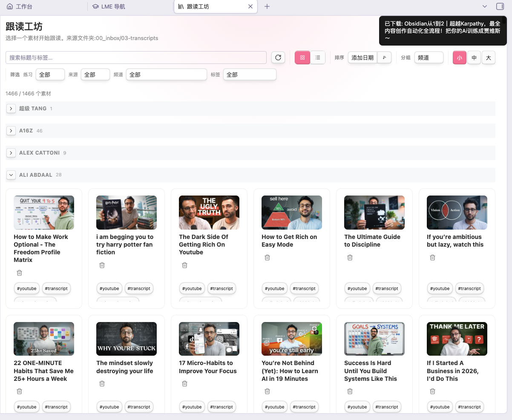Click the search titles and tags field
The height and width of the screenshot is (420, 512).
pos(136,58)
